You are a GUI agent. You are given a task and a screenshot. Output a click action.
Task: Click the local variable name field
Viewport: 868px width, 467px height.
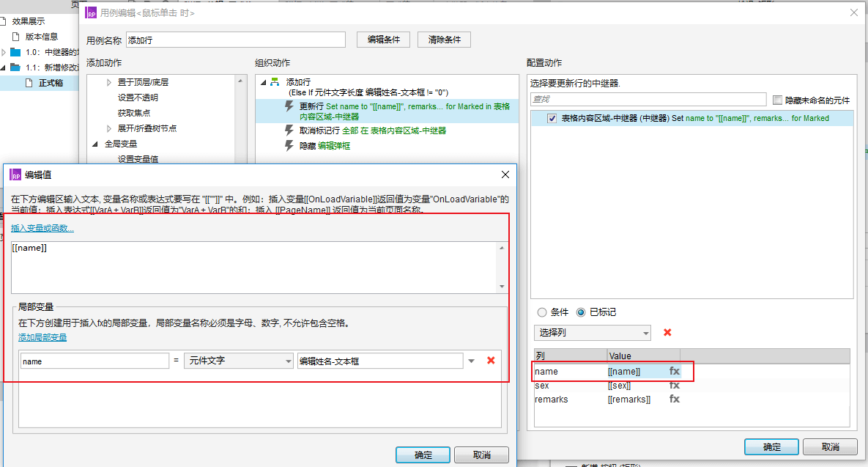[94, 361]
